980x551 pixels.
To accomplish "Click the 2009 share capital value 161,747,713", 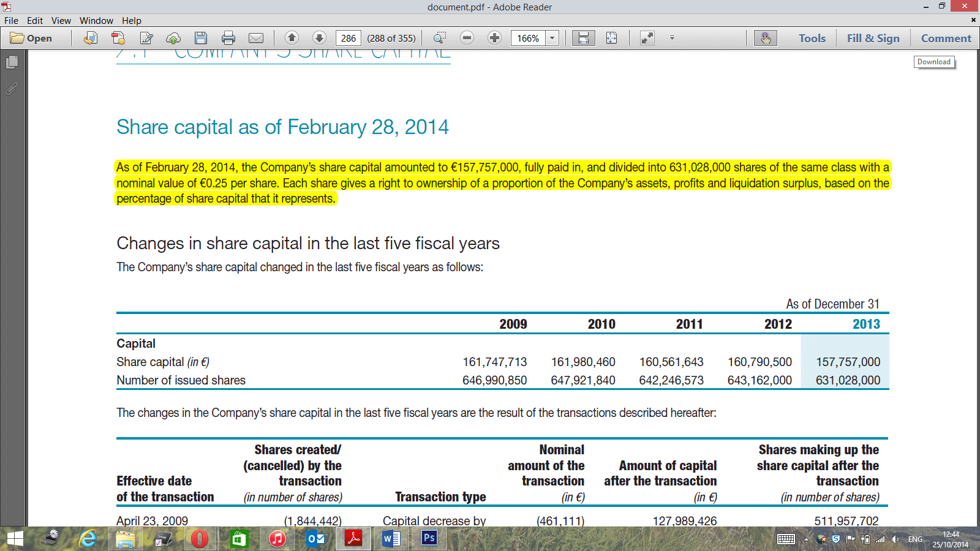I will coord(495,362).
